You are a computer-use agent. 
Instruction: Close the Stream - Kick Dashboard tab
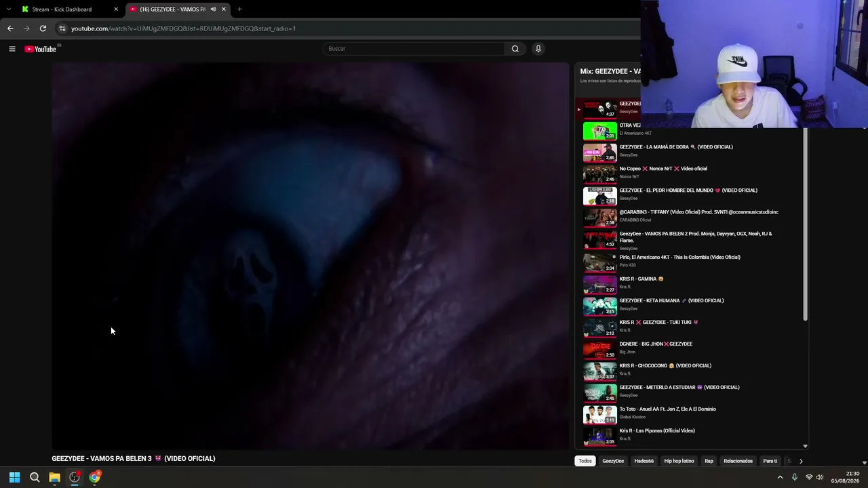[116, 9]
